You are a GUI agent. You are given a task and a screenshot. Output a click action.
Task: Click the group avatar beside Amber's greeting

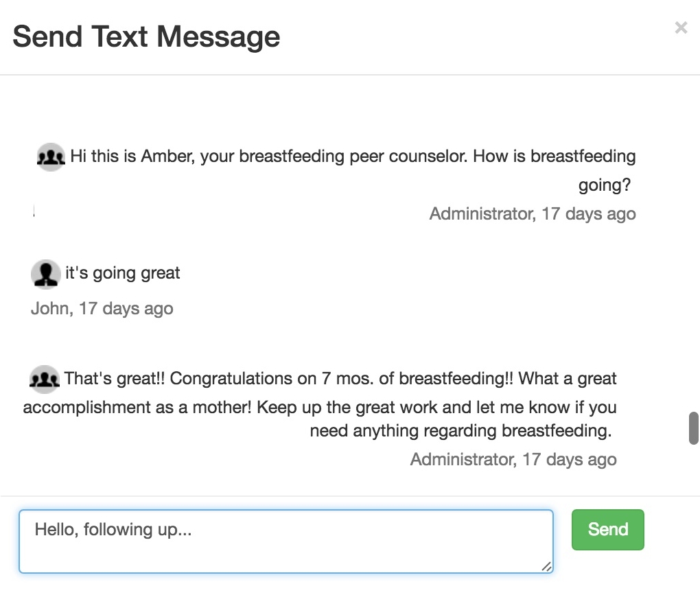51,157
